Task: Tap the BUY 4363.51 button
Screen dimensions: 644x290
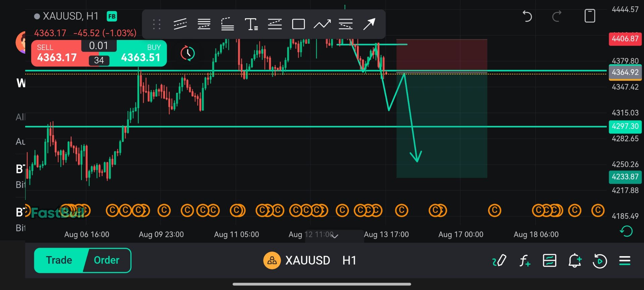Action: point(141,53)
